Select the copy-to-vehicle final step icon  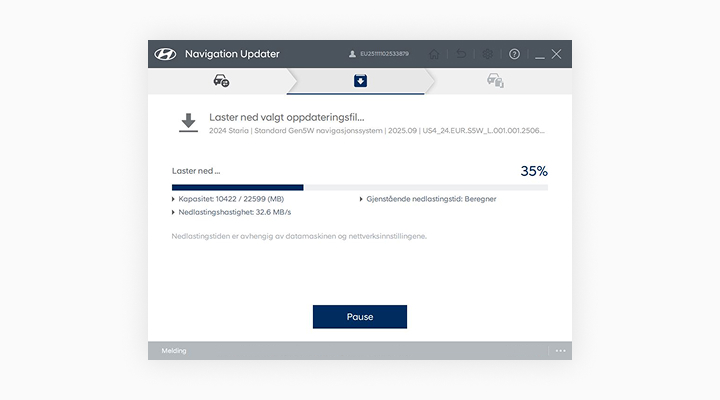[x=494, y=81]
